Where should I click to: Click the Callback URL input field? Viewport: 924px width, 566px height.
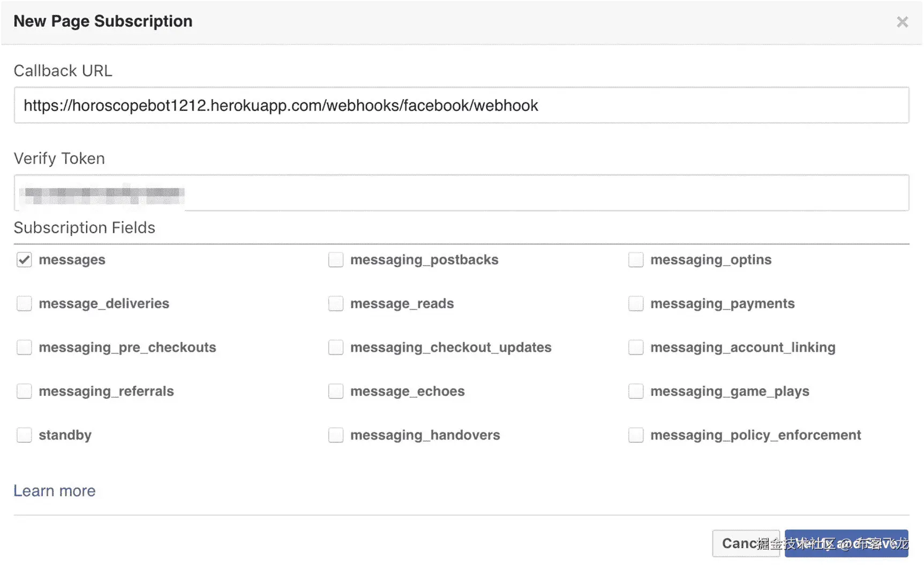pyautogui.click(x=461, y=105)
